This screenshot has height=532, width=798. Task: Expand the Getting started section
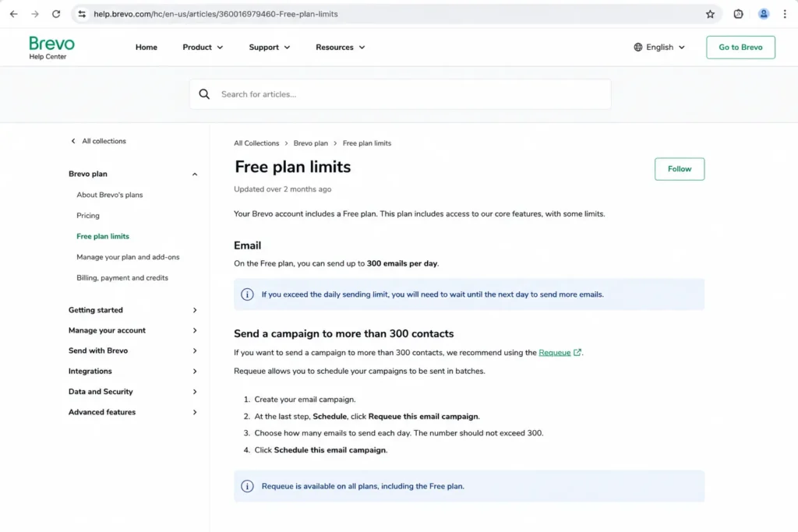[x=194, y=310]
